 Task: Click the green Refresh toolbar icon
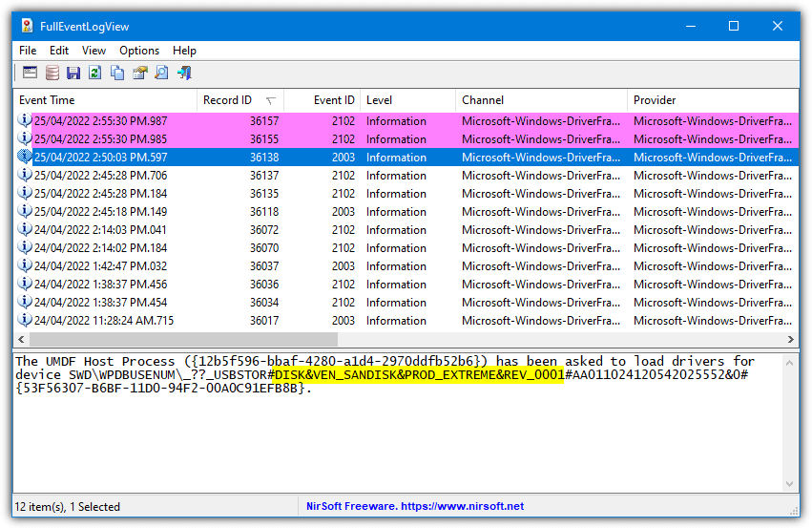pyautogui.click(x=94, y=73)
